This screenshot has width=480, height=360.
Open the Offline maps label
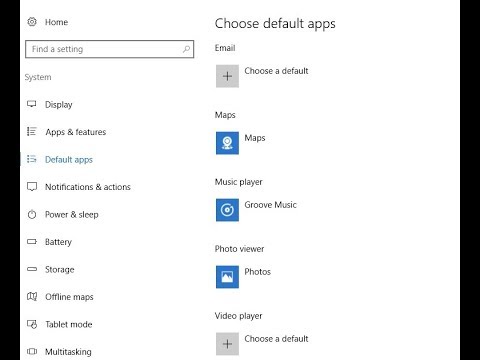[69, 297]
